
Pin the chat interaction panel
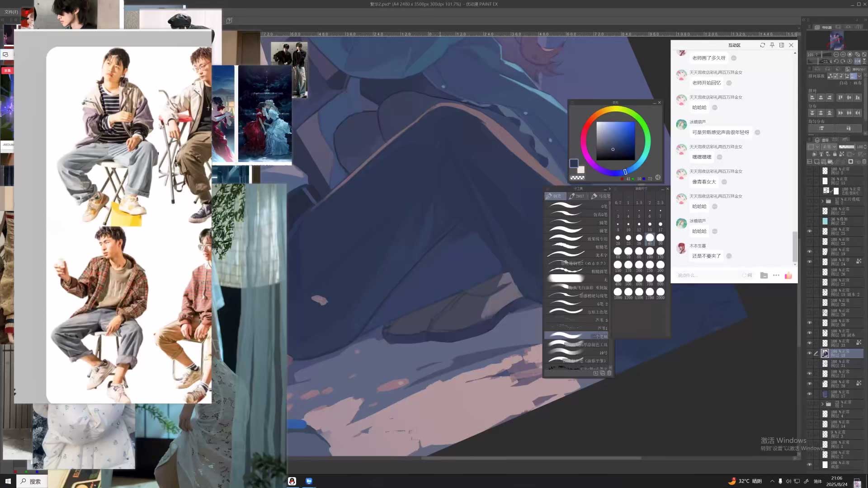coord(772,45)
